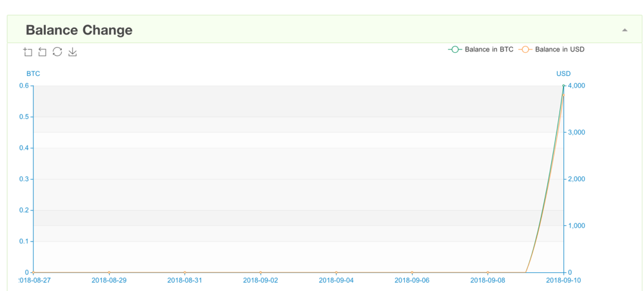
Task: Click the BTC axis label
Action: [x=34, y=74]
